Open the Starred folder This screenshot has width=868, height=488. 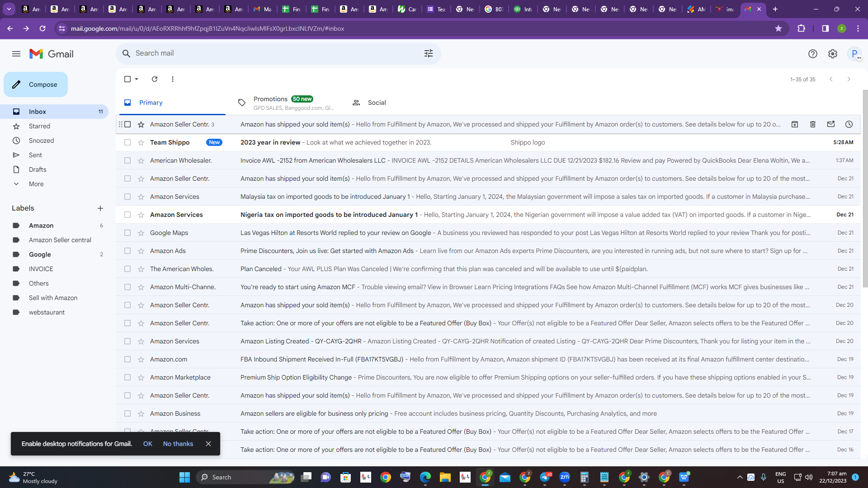coord(39,126)
